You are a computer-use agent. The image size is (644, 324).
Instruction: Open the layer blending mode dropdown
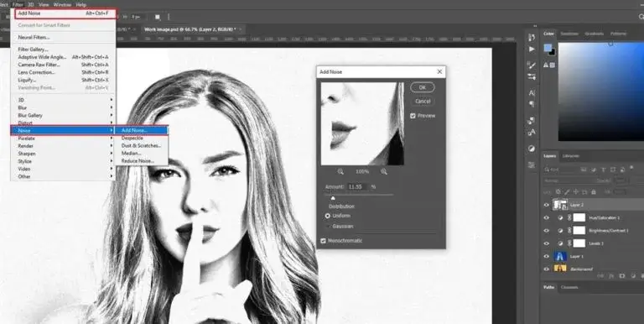(568, 181)
